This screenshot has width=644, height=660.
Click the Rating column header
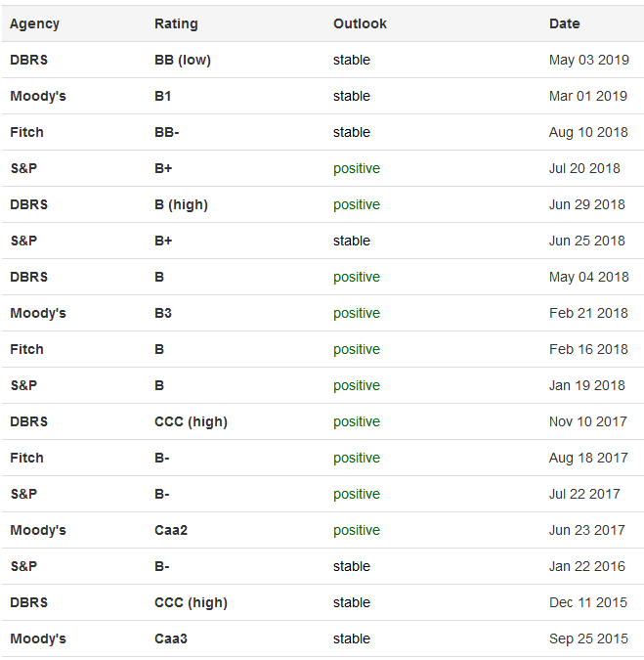click(x=176, y=24)
